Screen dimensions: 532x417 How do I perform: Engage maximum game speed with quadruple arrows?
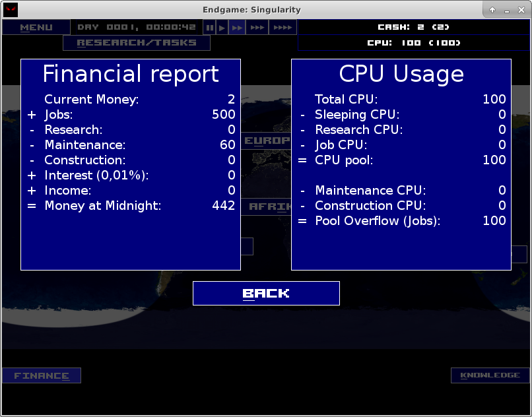click(x=282, y=27)
